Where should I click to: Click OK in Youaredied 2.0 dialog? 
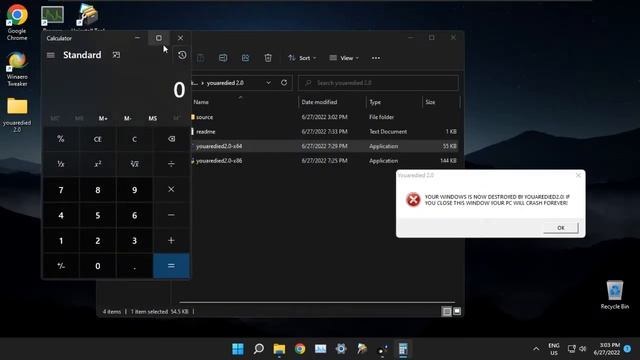pos(561,228)
